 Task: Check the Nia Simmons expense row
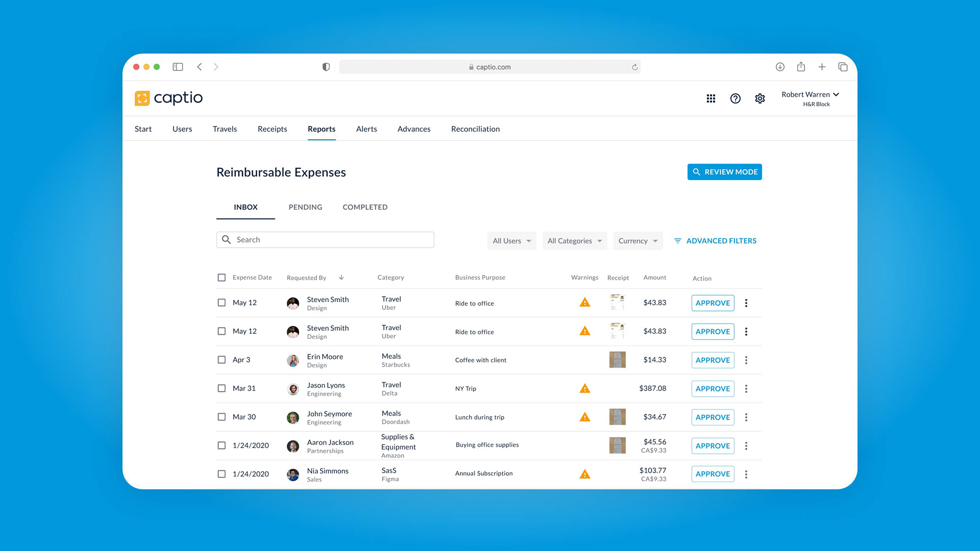click(x=222, y=474)
